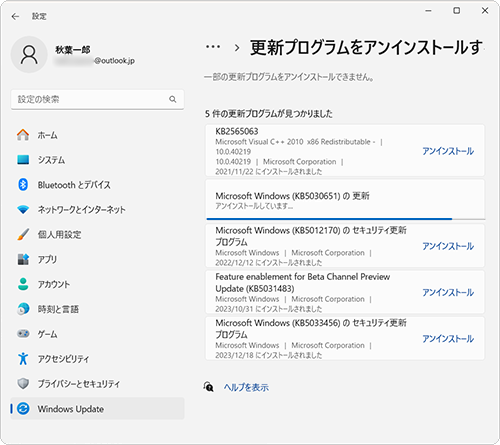
Task: Select 個人用設定 in the sidebar
Action: (x=97, y=234)
